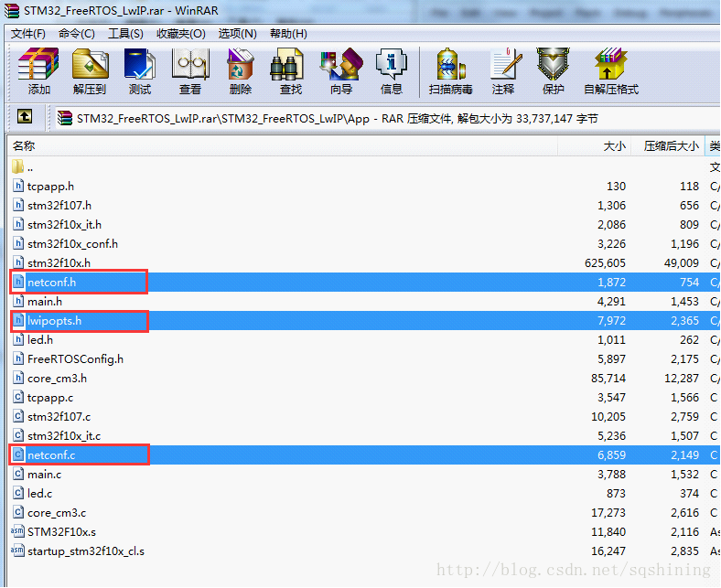Open the 命令(C) menu
Screen dimensions: 721x588
point(77,34)
